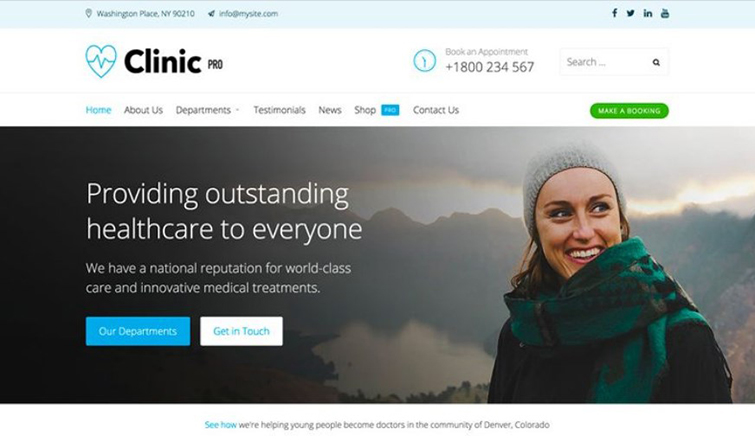This screenshot has width=755, height=442.
Task: Click the Get in Touch button
Action: pos(241,331)
